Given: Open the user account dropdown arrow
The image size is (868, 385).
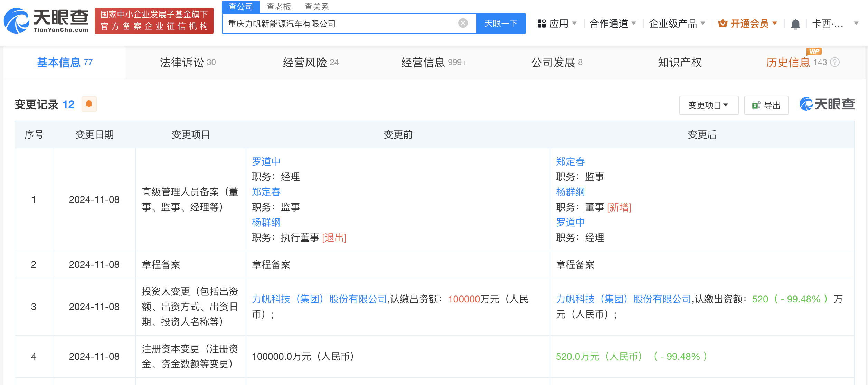Looking at the screenshot, I should coord(856,24).
